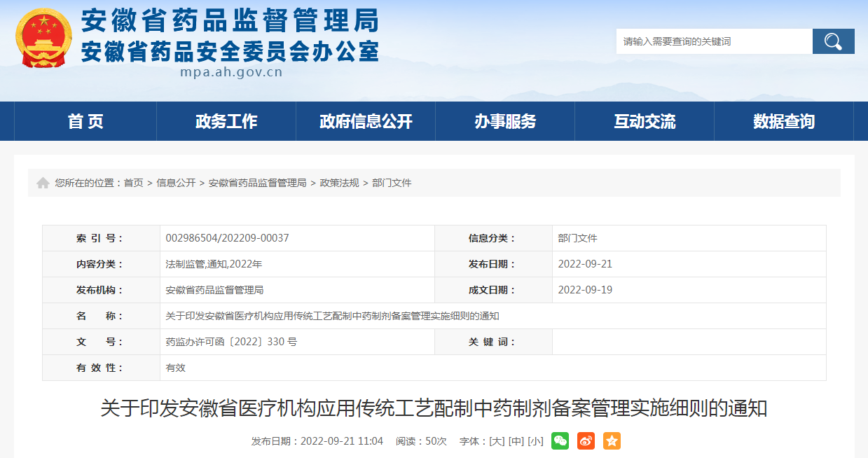Share article via WeChat icon
The image size is (868, 458).
[x=560, y=441]
